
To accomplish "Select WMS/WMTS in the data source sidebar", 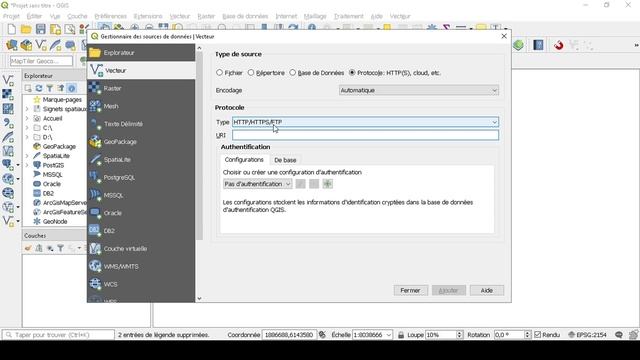I will tap(141, 266).
